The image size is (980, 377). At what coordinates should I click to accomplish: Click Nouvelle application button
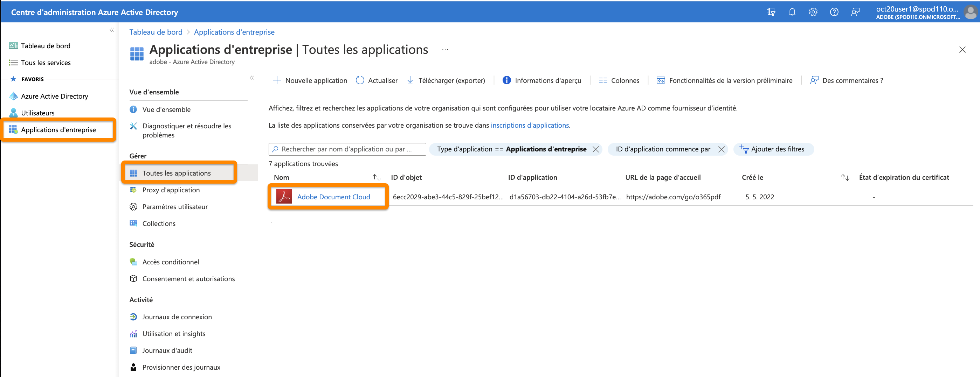[x=310, y=80]
